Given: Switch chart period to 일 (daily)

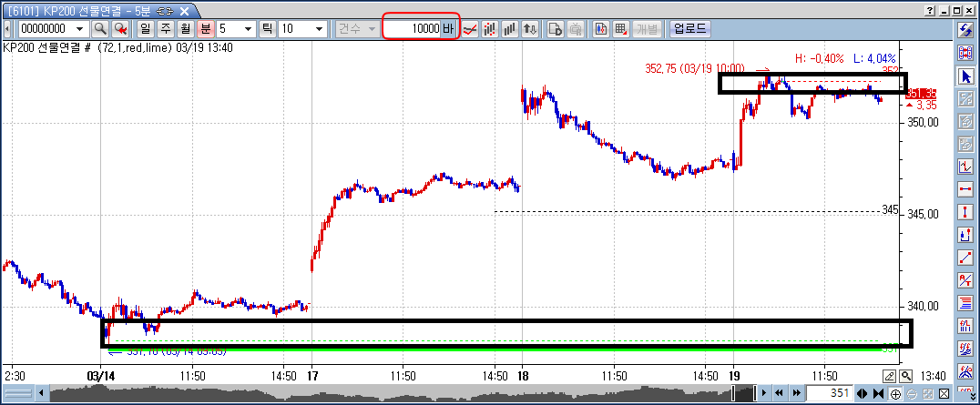Looking at the screenshot, I should pos(145,28).
